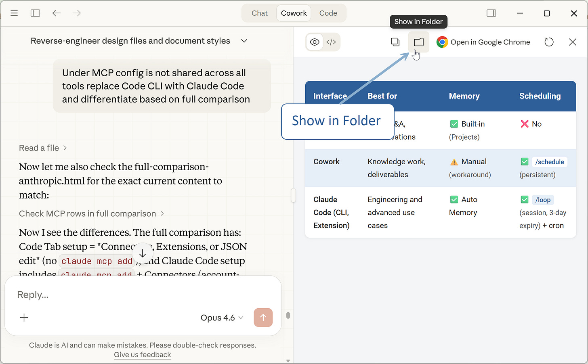Add an attachment with the plus icon
The image size is (588, 364).
tap(24, 318)
